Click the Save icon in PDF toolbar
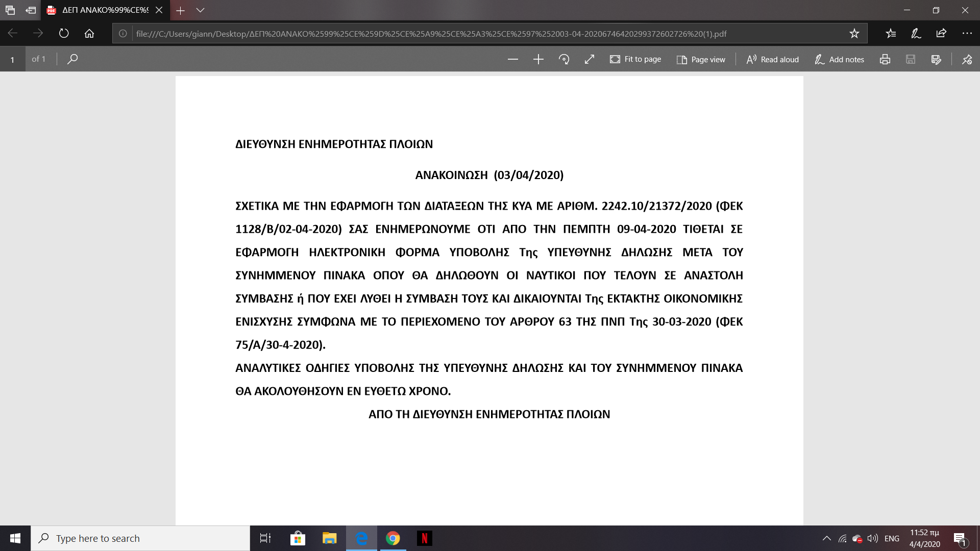The width and height of the screenshot is (980, 551). click(x=911, y=59)
